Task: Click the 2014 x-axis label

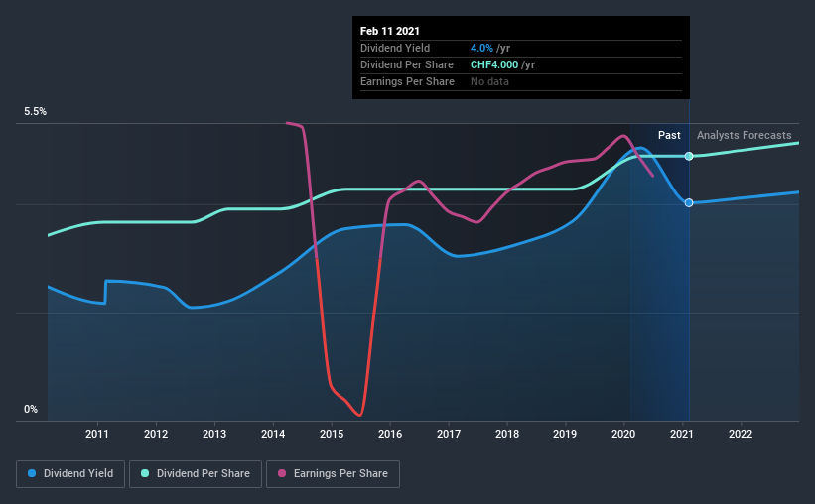Action: 273,434
